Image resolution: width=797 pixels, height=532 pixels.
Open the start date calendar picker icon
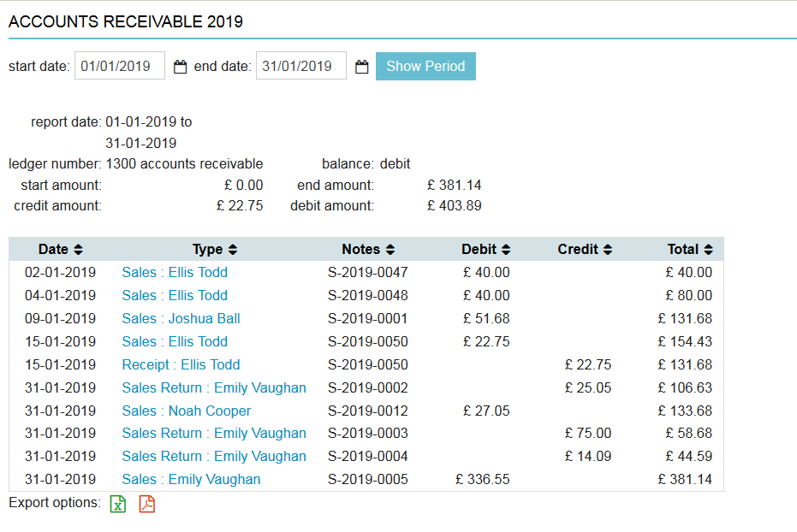point(180,67)
